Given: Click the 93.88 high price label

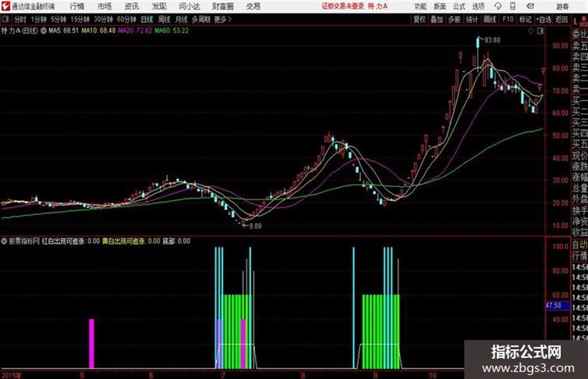Looking at the screenshot, I should point(492,40).
